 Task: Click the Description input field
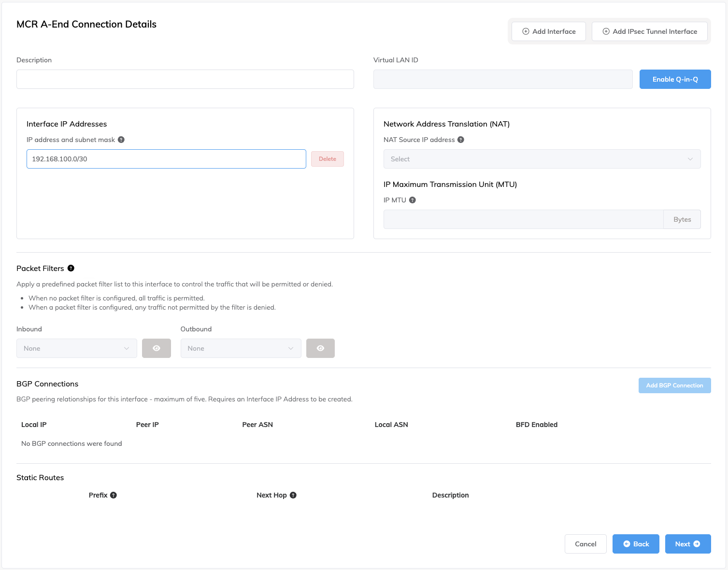pyautogui.click(x=185, y=79)
